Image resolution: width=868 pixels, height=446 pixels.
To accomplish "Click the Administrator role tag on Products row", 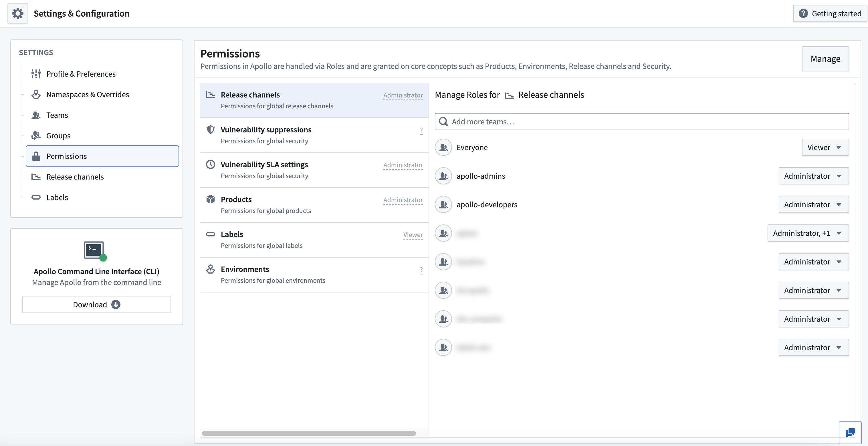I will 403,200.
